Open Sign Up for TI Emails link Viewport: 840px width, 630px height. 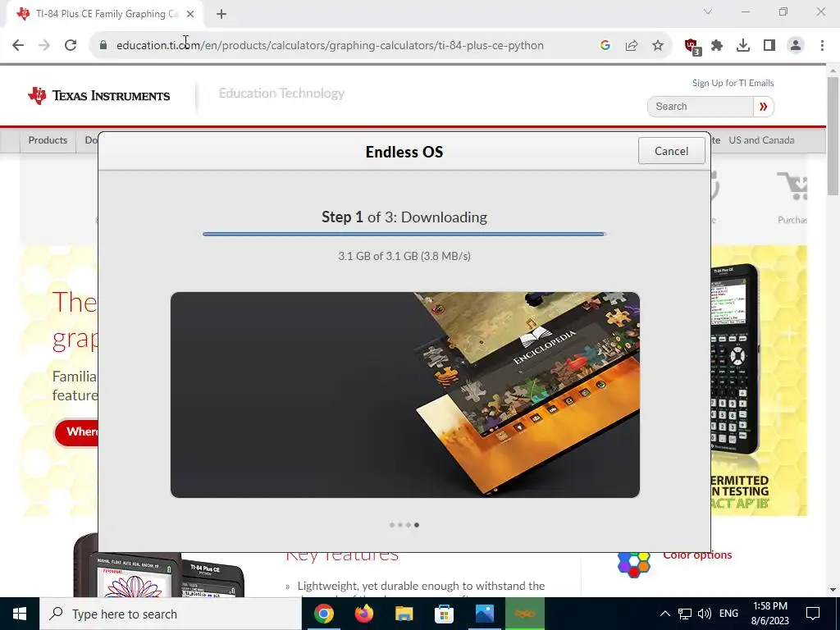[733, 83]
